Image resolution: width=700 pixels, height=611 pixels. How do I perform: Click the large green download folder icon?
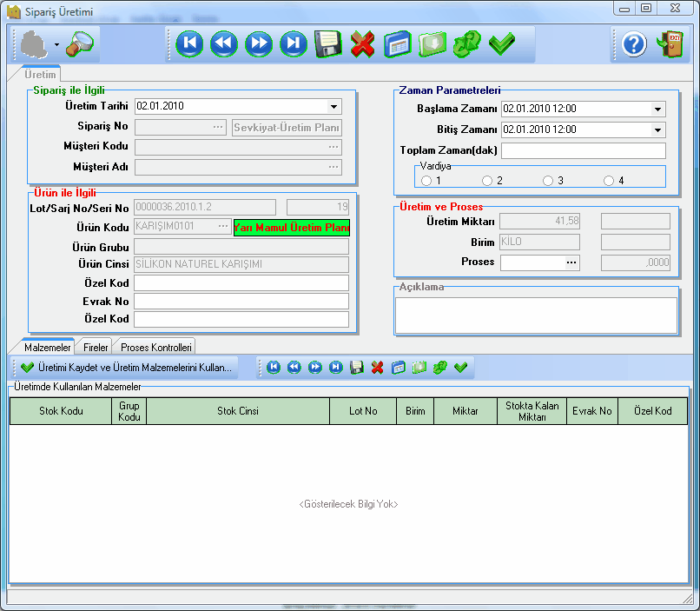coord(433,43)
